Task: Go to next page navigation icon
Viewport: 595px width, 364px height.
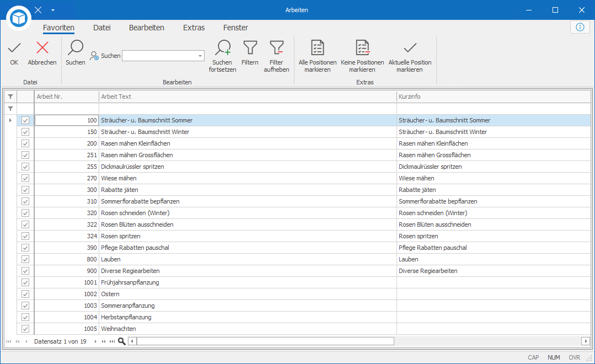Action: click(104, 341)
